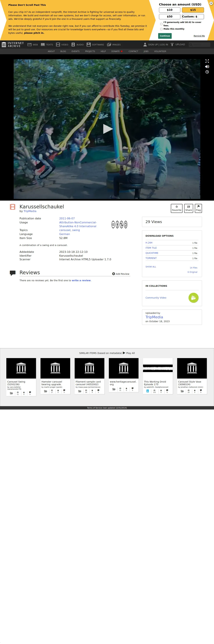The image size is (214, 644).
Task: Open the Internet Archive home logo
Action: pyautogui.click(x=13, y=45)
